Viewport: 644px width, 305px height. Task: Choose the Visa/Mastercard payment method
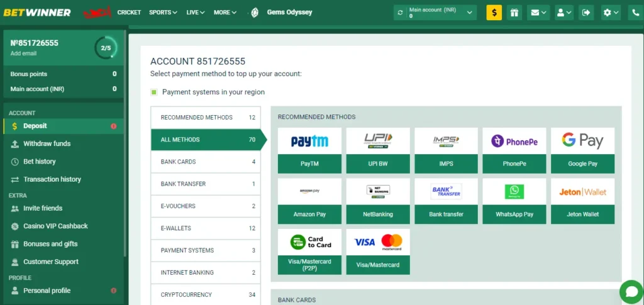coord(378,252)
